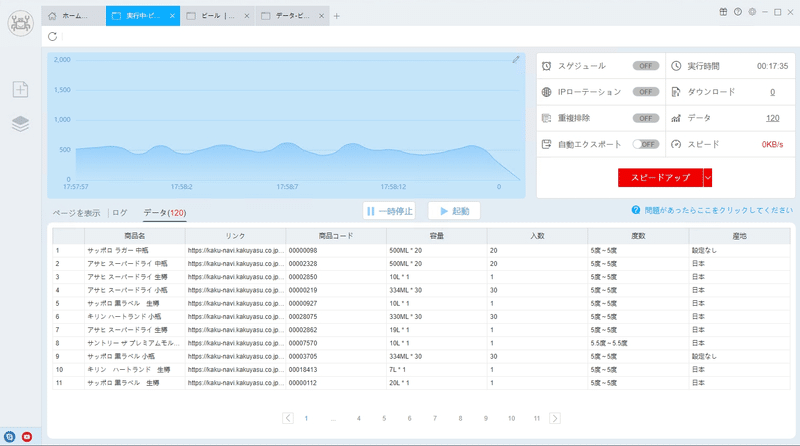
Task: Go to next page arrow
Action: 555,418
